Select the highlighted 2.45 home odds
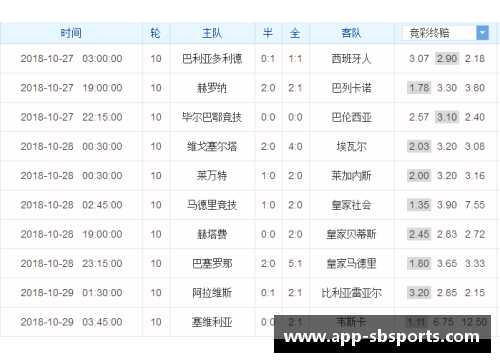This screenshot has height=362, width=500. (419, 234)
